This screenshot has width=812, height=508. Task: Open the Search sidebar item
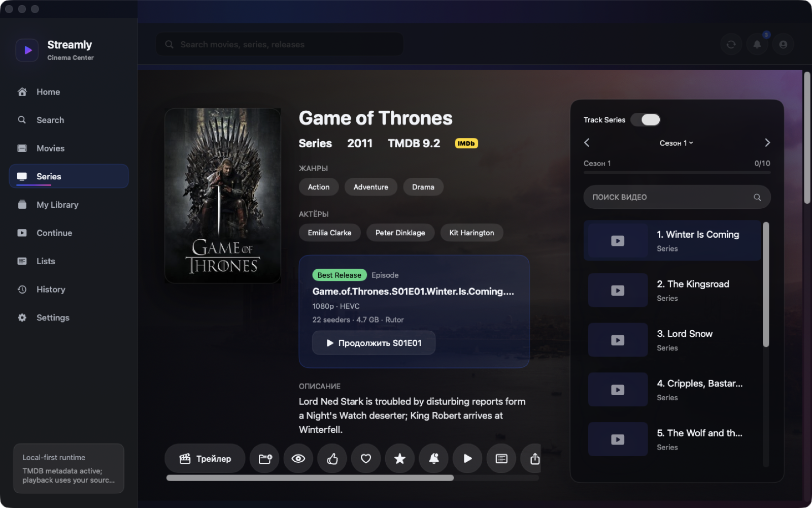(x=69, y=120)
